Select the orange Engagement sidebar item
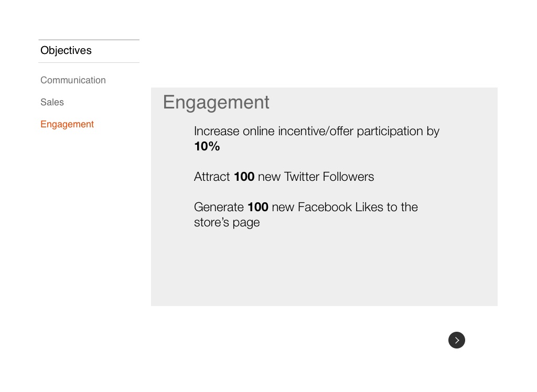The image size is (537, 392). (x=67, y=124)
